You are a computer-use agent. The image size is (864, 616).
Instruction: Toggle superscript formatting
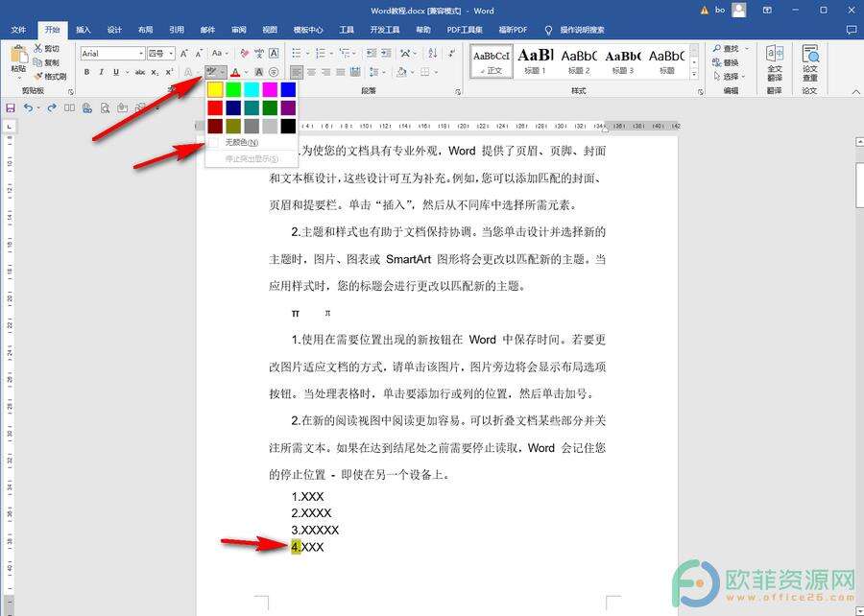point(169,72)
